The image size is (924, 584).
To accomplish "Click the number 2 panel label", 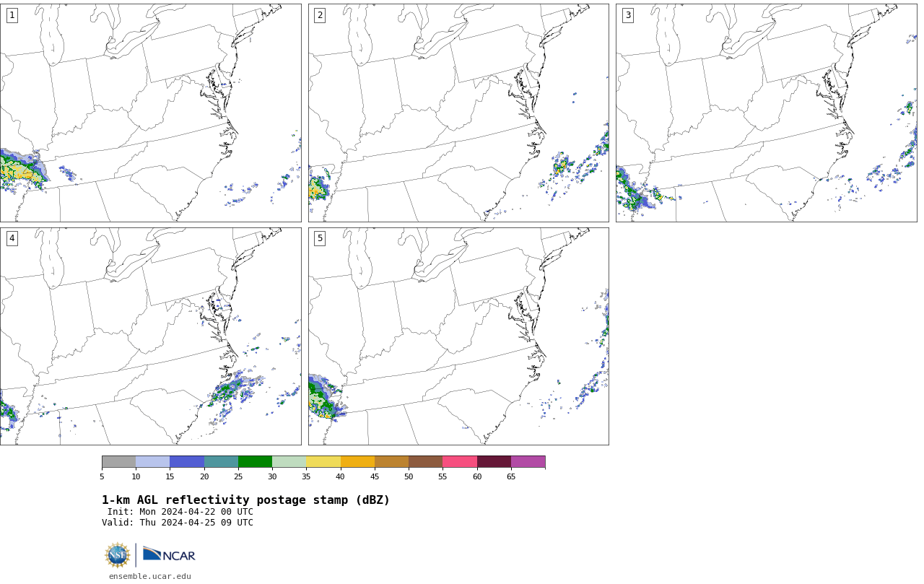I will 320,15.
